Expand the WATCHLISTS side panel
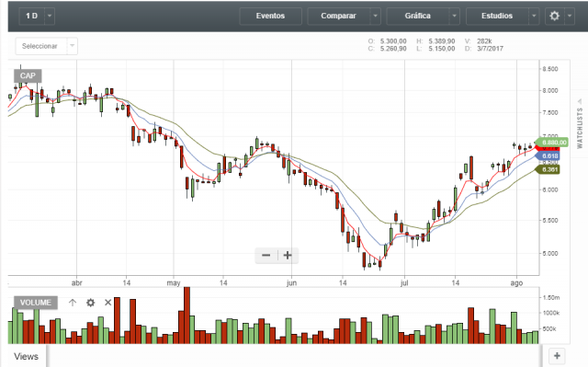Viewport: 588px width, 367px height. pyautogui.click(x=580, y=124)
